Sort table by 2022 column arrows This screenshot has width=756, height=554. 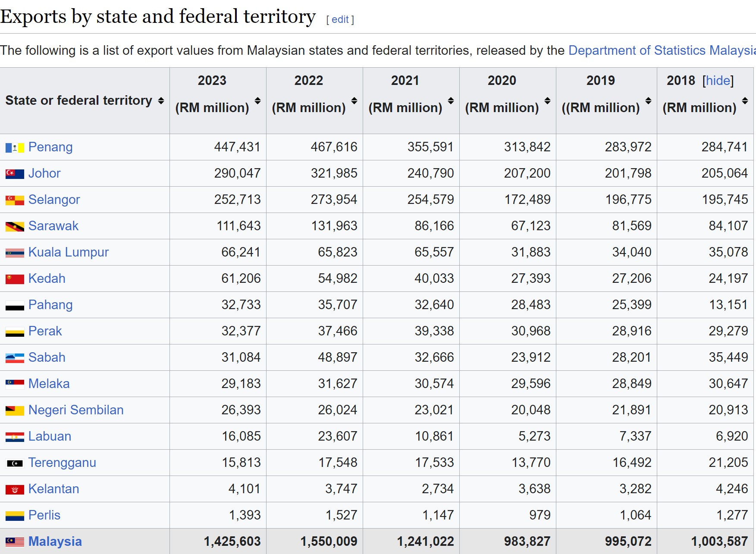click(x=354, y=101)
